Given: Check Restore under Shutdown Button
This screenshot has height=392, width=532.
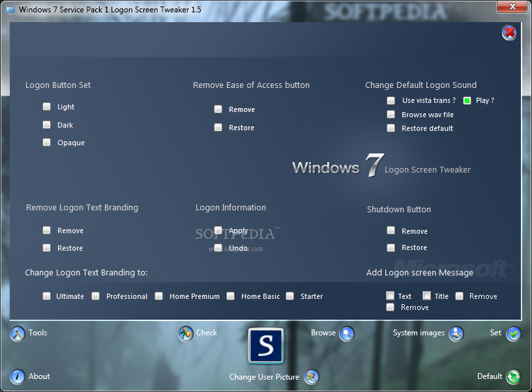Looking at the screenshot, I should tap(391, 247).
